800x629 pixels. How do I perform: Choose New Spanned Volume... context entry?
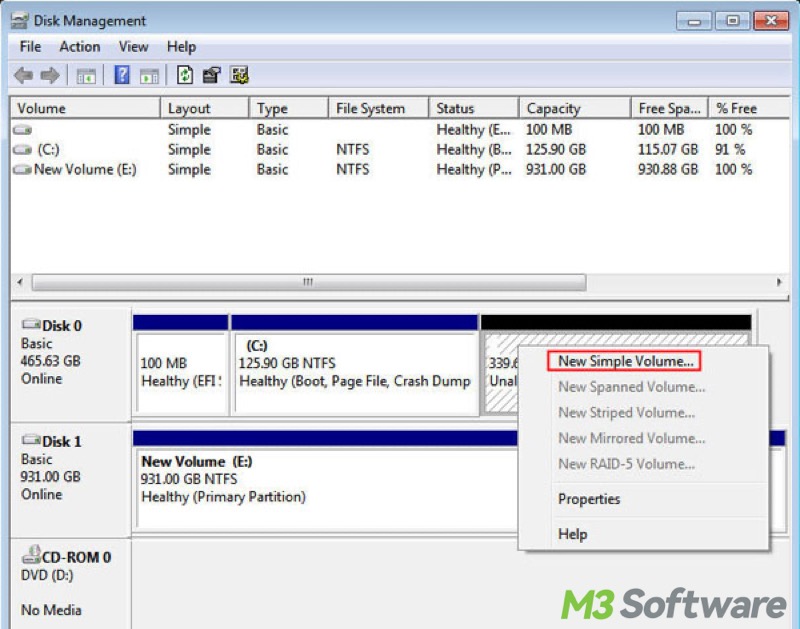632,387
